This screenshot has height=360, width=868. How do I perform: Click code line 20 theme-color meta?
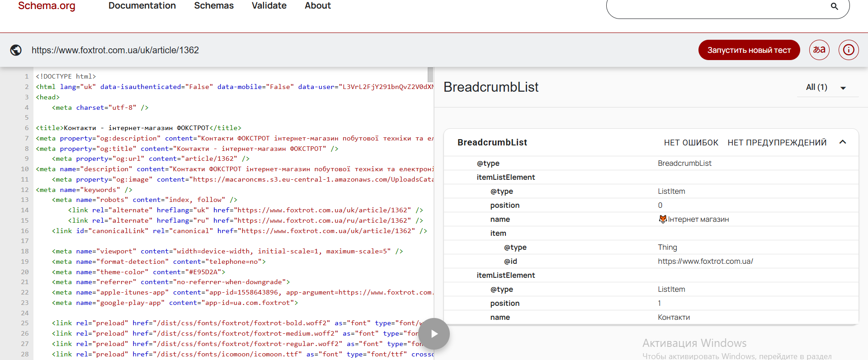[138, 272]
